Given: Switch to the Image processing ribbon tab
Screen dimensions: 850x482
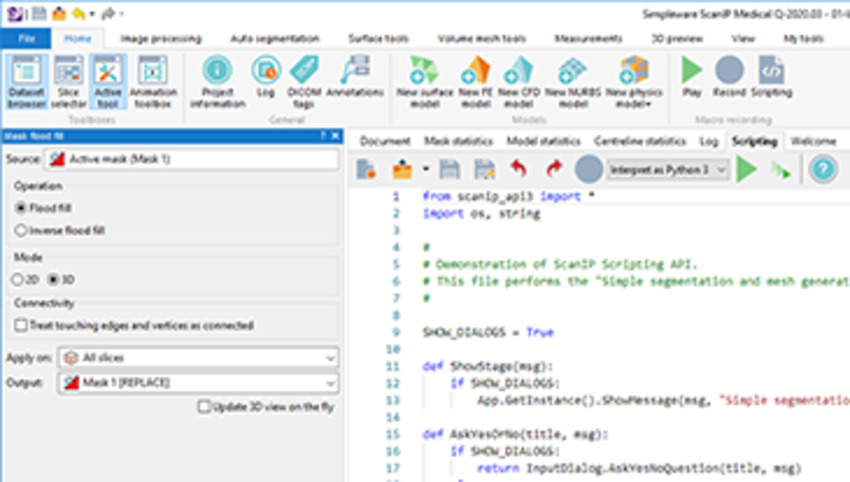Looking at the screenshot, I should tap(160, 38).
